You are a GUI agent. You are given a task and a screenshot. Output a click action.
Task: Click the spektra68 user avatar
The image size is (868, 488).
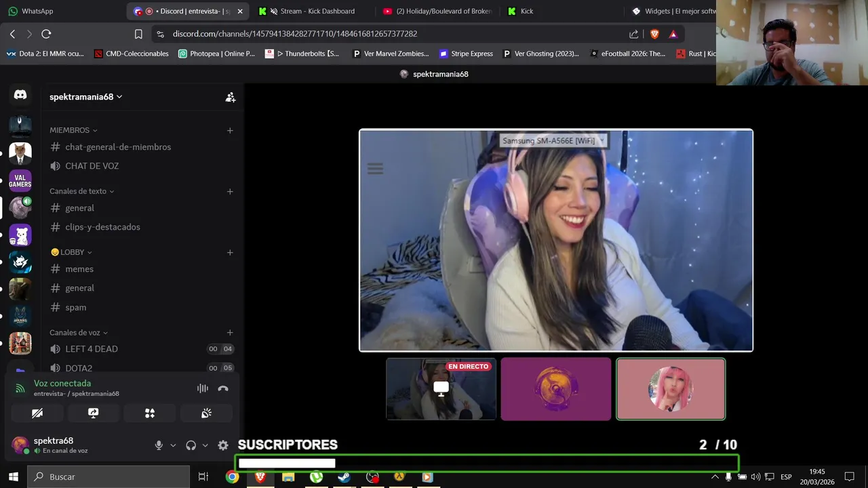click(x=20, y=445)
